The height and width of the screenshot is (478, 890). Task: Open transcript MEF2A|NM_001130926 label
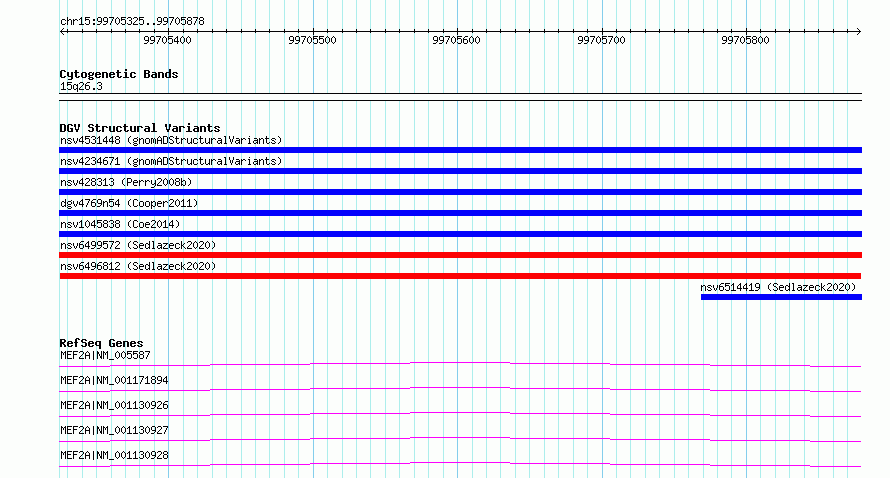click(x=114, y=405)
